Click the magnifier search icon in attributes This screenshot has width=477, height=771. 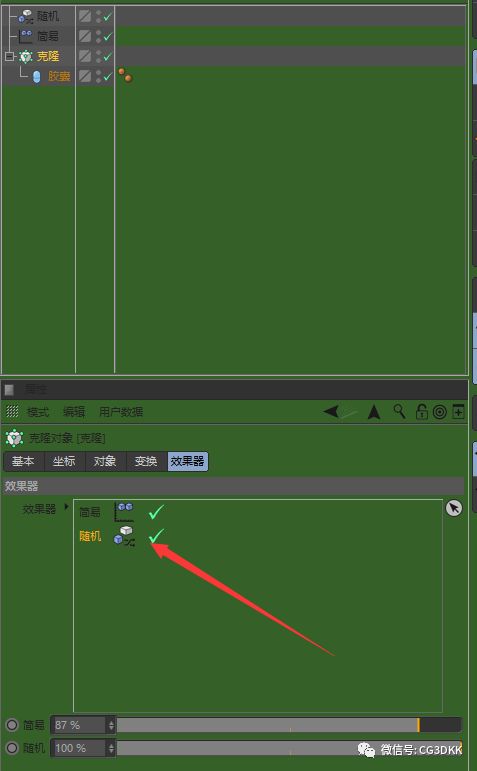pos(399,412)
